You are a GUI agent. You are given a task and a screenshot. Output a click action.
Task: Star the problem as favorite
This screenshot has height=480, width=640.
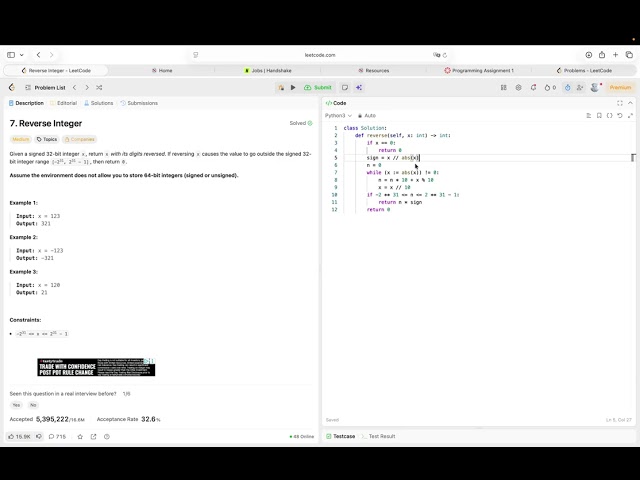(80, 436)
